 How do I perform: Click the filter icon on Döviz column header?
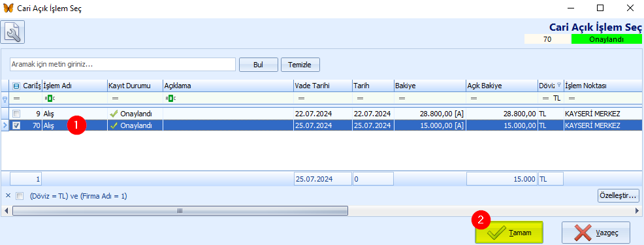(558, 86)
